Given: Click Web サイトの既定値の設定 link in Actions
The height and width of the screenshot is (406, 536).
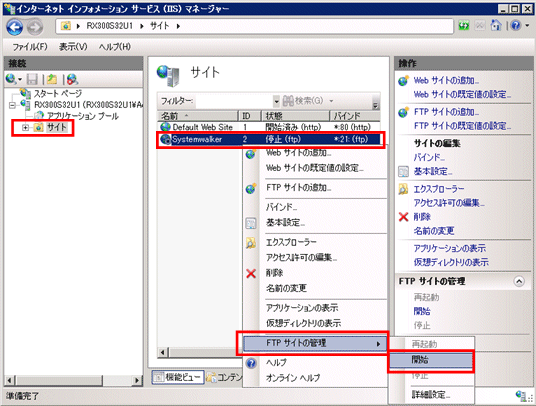Looking at the screenshot, I should point(462,94).
